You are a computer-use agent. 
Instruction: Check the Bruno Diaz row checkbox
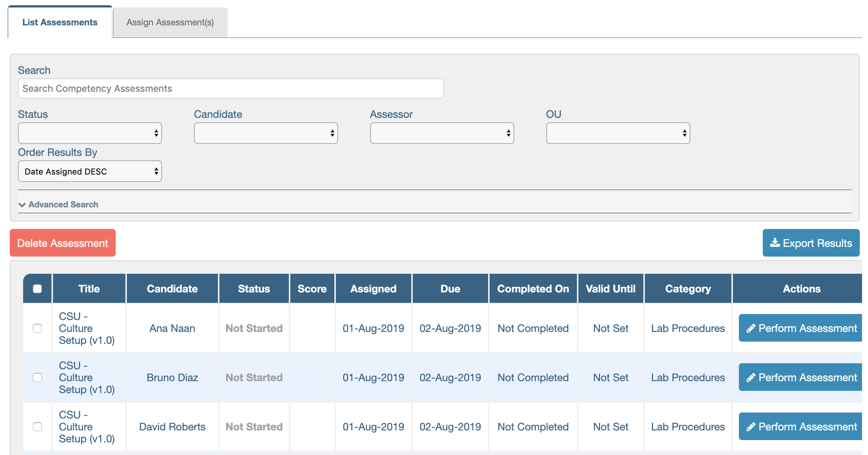pyautogui.click(x=37, y=377)
